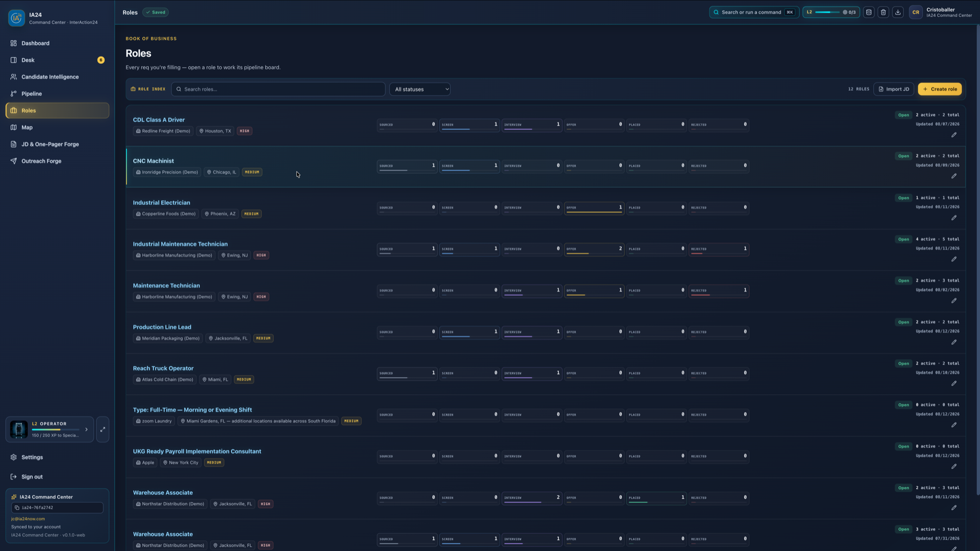Viewport: 980px width, 551px height.
Task: Open UKG Ready Payroll Implementation Consultant role
Action: (197, 451)
